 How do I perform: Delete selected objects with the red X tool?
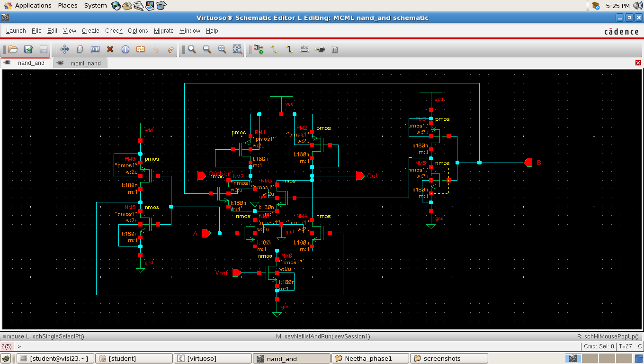point(110,49)
